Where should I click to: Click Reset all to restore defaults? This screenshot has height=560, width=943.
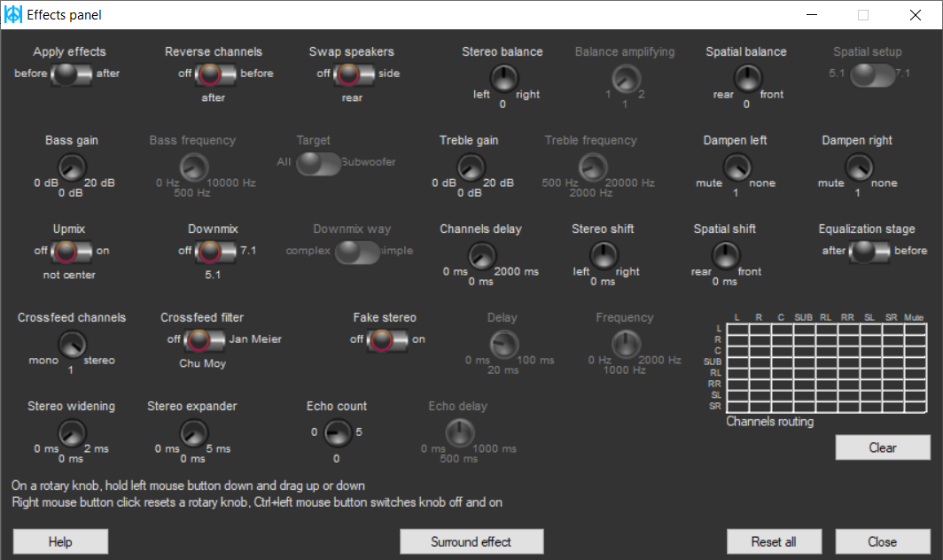tap(774, 541)
